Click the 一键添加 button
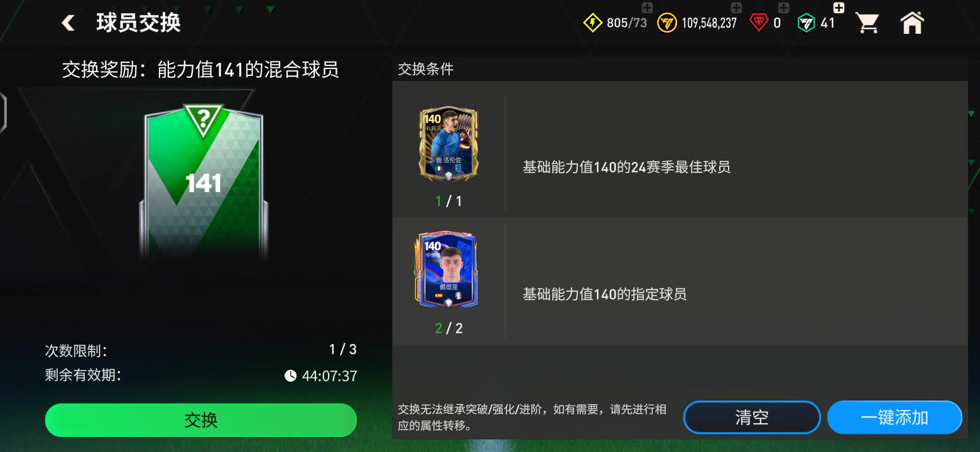 tap(895, 417)
